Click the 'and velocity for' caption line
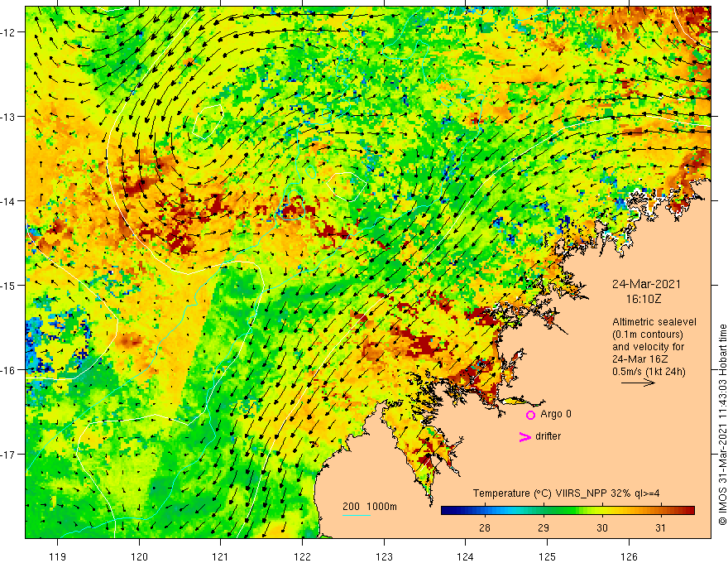Image resolution: width=728 pixels, height=563 pixels. [x=648, y=347]
